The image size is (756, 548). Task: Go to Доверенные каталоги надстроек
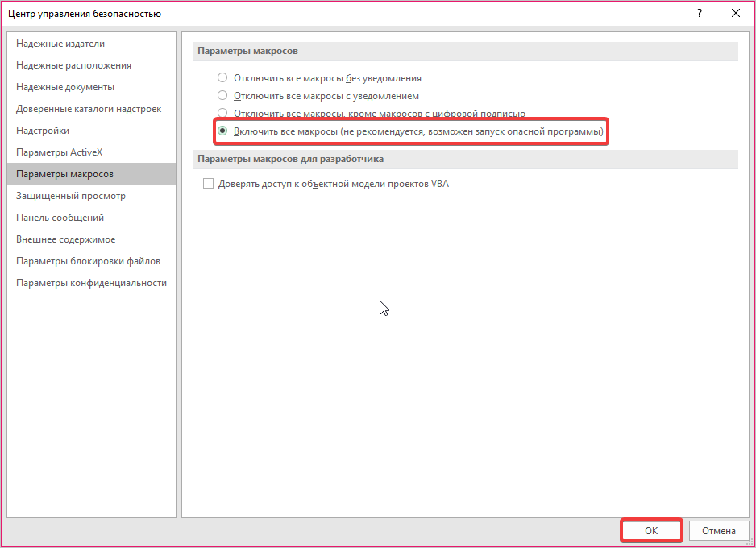click(x=89, y=109)
